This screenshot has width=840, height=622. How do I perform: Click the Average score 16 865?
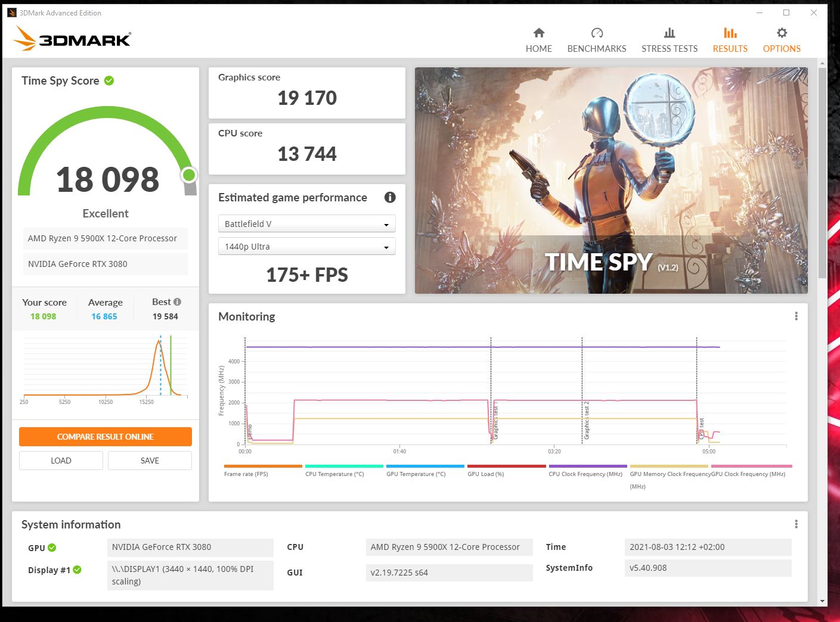(104, 316)
